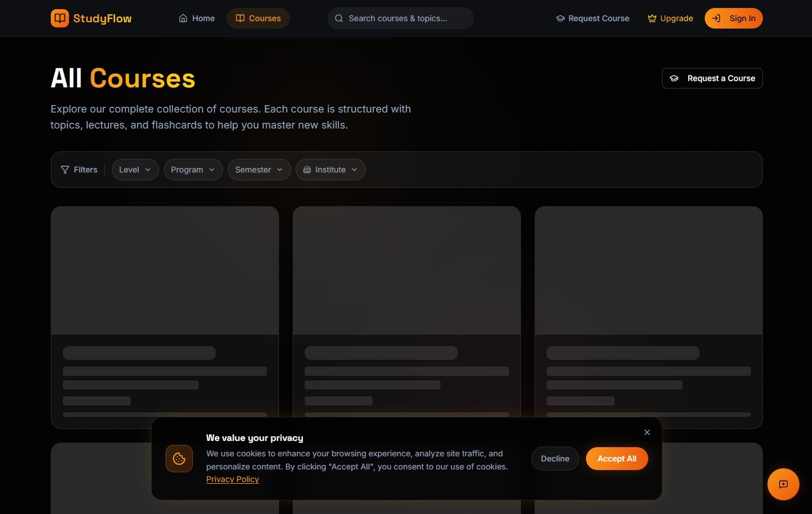Dismiss the cookie banner with the X

(647, 432)
